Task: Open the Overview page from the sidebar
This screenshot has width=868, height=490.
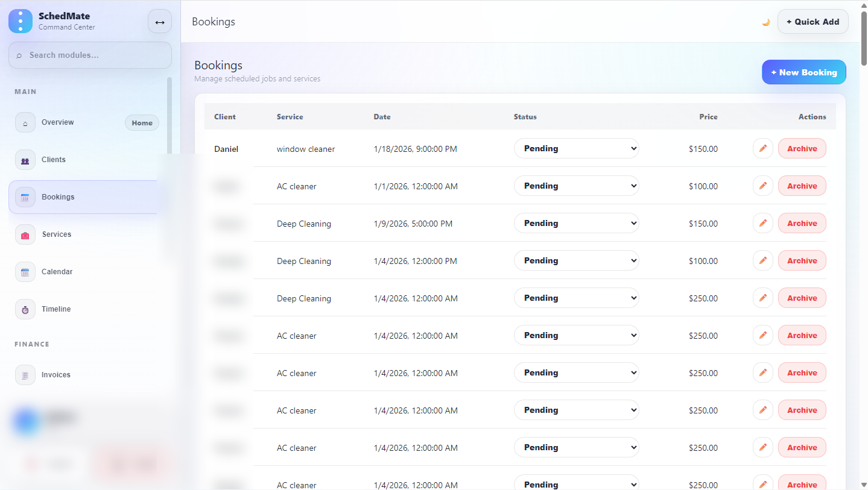Action: (57, 122)
